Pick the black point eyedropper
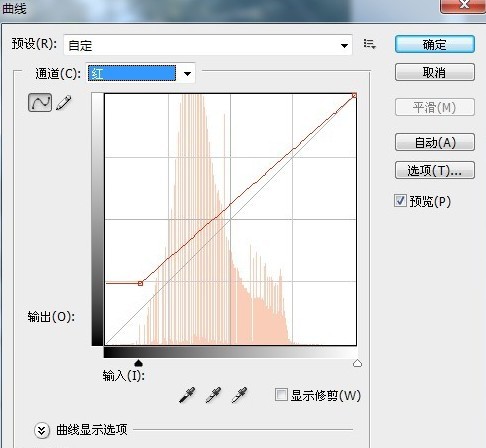This screenshot has width=486, height=448. (187, 395)
